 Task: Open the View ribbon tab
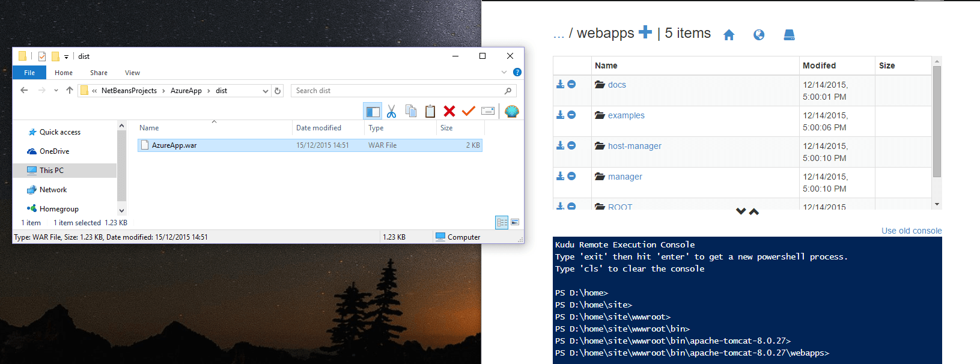coord(132,73)
